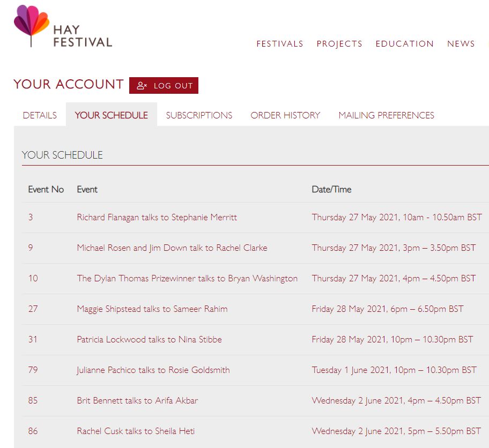The image size is (489, 448).
Task: Open Michael Rosen and Jim Down event
Action: (x=172, y=248)
